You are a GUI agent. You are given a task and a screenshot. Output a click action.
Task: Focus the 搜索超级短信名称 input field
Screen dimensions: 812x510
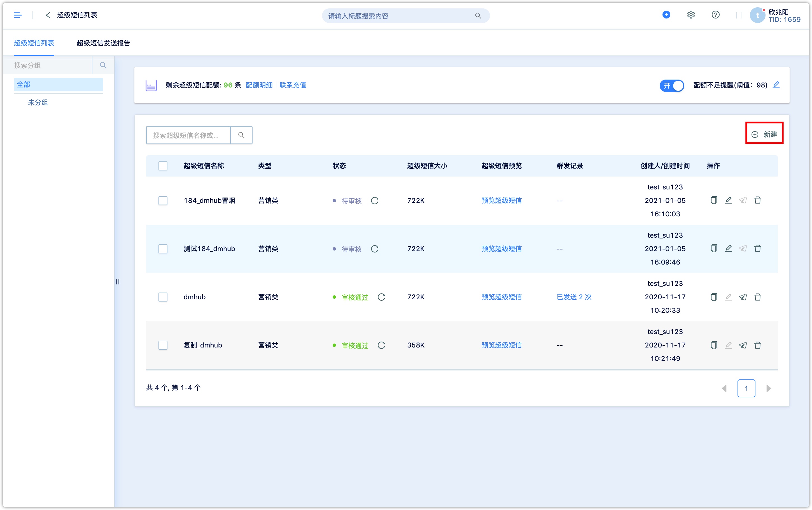coord(188,135)
